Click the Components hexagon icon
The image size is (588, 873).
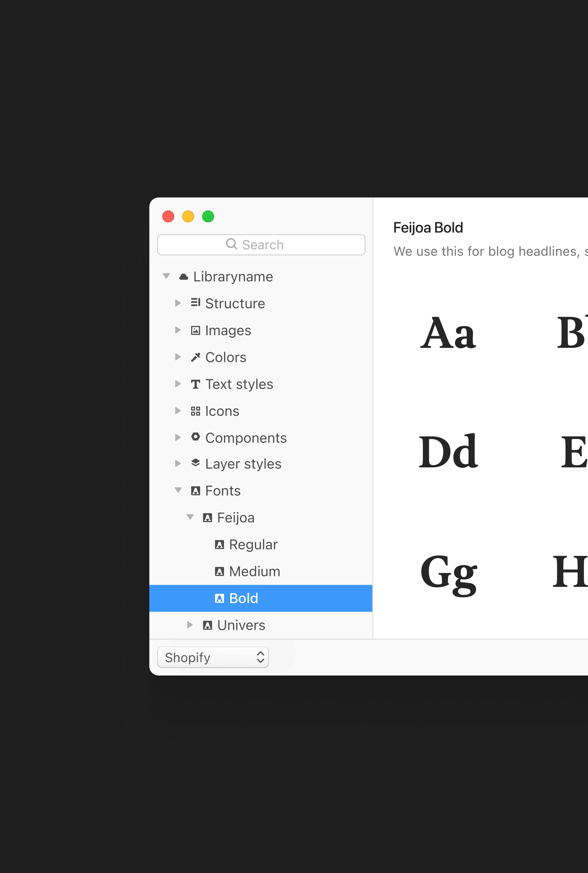click(x=195, y=437)
